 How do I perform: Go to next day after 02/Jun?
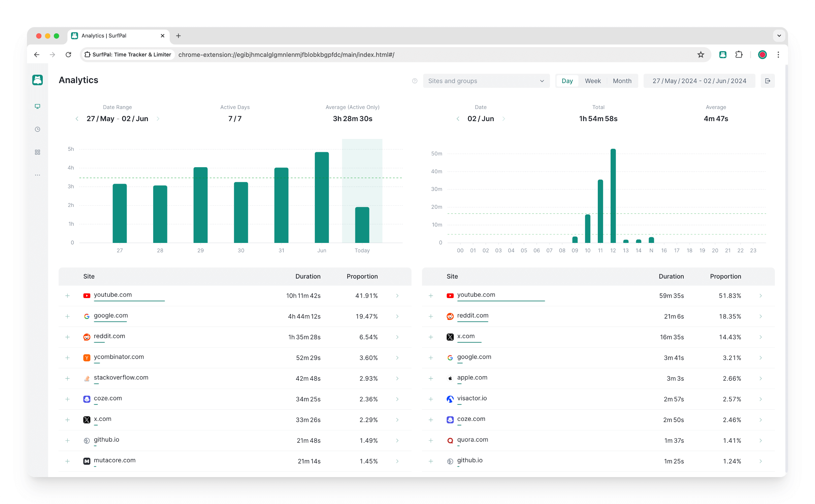(504, 119)
